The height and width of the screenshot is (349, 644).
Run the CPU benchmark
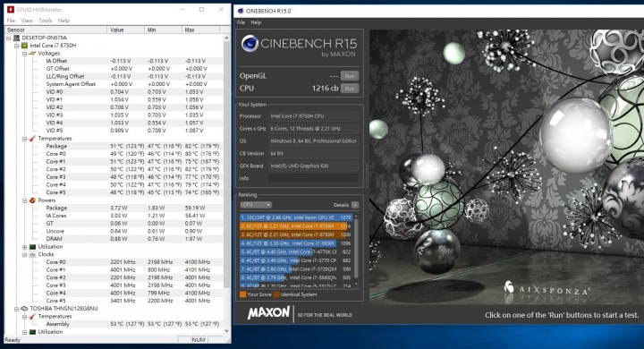click(x=350, y=89)
